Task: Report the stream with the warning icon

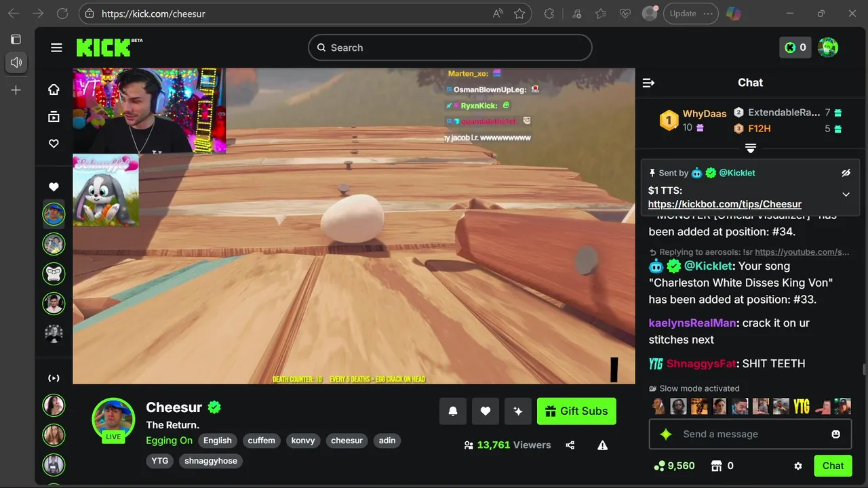Action: [602, 445]
